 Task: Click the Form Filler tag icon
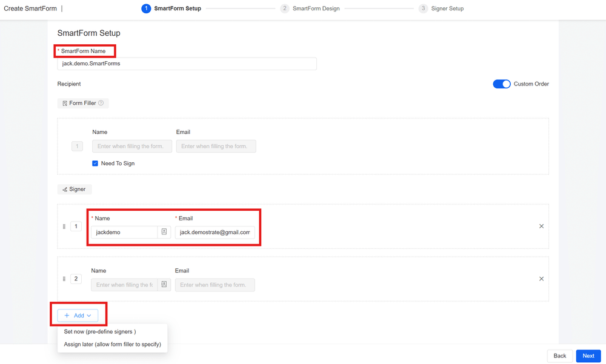pos(65,104)
